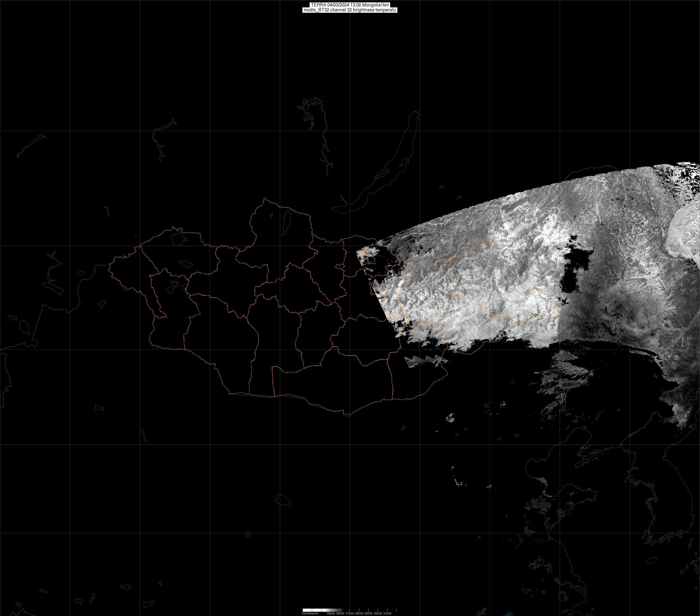Click the 250.00 colorbar tick label
The width and height of the screenshot is (700, 616).
[331, 614]
